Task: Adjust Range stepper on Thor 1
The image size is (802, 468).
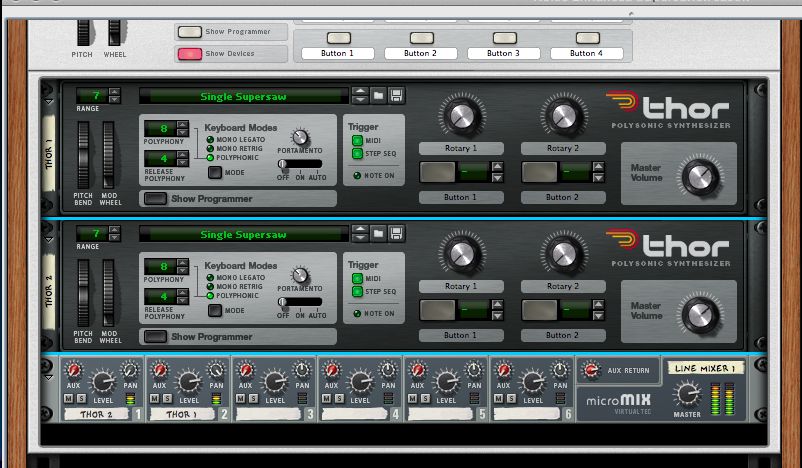Action: coord(115,96)
